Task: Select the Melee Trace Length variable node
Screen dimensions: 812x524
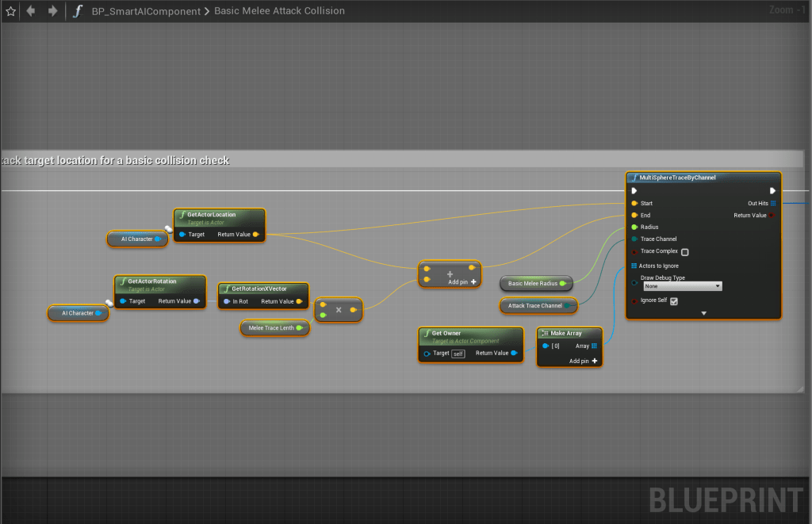Action: (272, 327)
